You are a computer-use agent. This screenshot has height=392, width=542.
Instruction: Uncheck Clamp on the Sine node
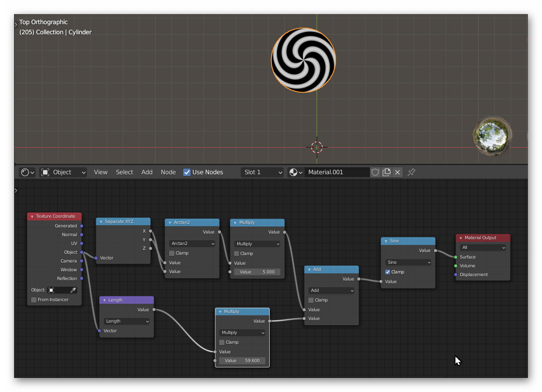[387, 272]
